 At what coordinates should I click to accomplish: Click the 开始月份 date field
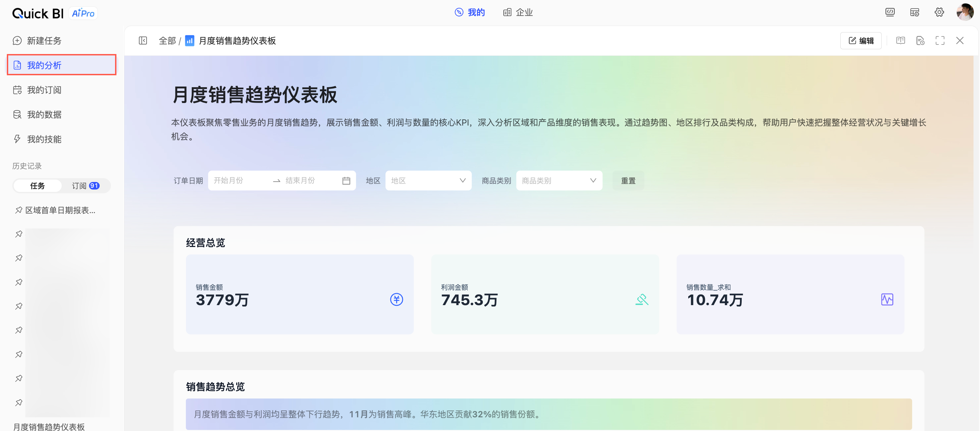pyautogui.click(x=240, y=181)
